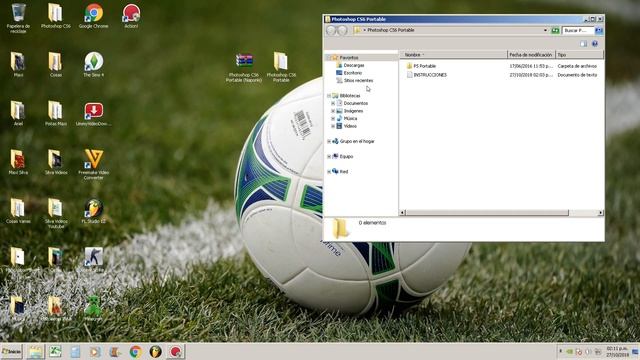Go to Descargas in Favoritos
This screenshot has height=360, width=640.
click(353, 65)
